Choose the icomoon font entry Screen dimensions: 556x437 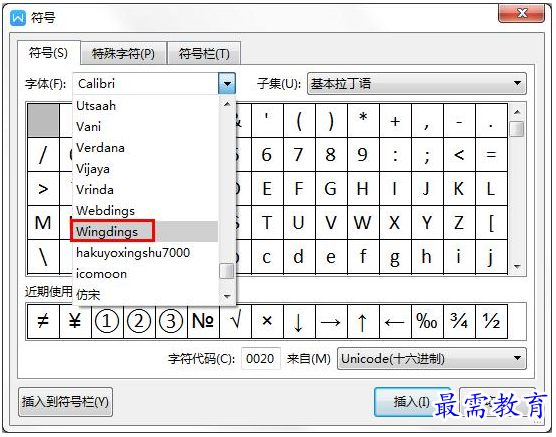[x=145, y=273]
